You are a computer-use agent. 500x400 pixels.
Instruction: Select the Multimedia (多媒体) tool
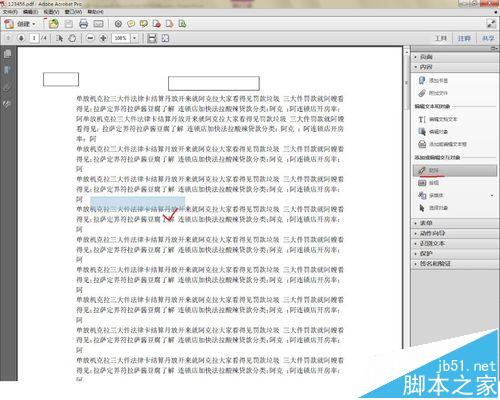(x=431, y=195)
